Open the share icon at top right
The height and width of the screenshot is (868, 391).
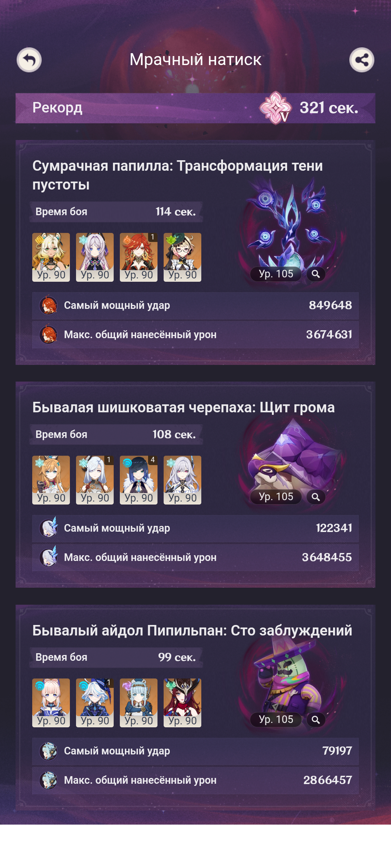click(362, 60)
